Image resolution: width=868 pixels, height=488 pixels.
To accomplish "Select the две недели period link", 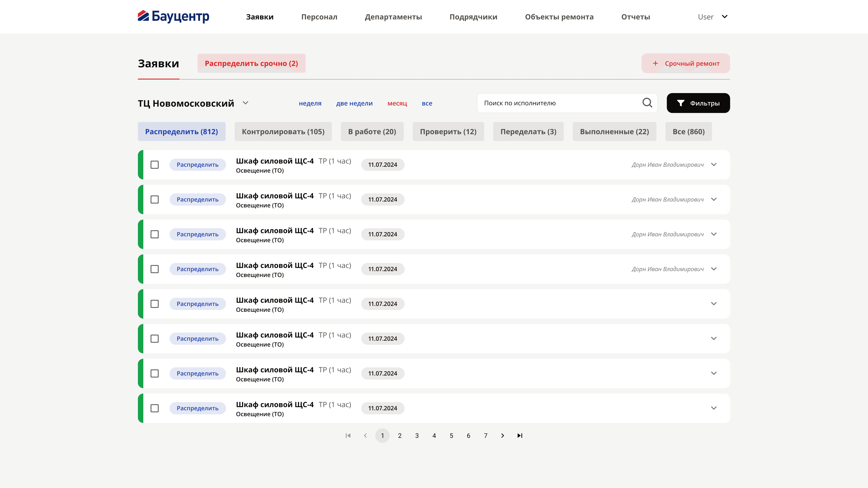I will pos(354,103).
